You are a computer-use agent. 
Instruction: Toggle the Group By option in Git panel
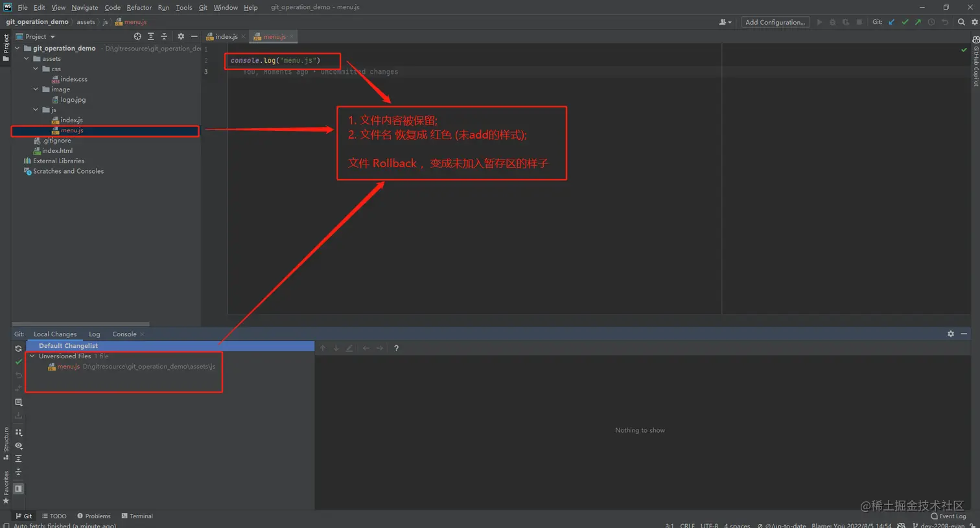[x=19, y=432]
